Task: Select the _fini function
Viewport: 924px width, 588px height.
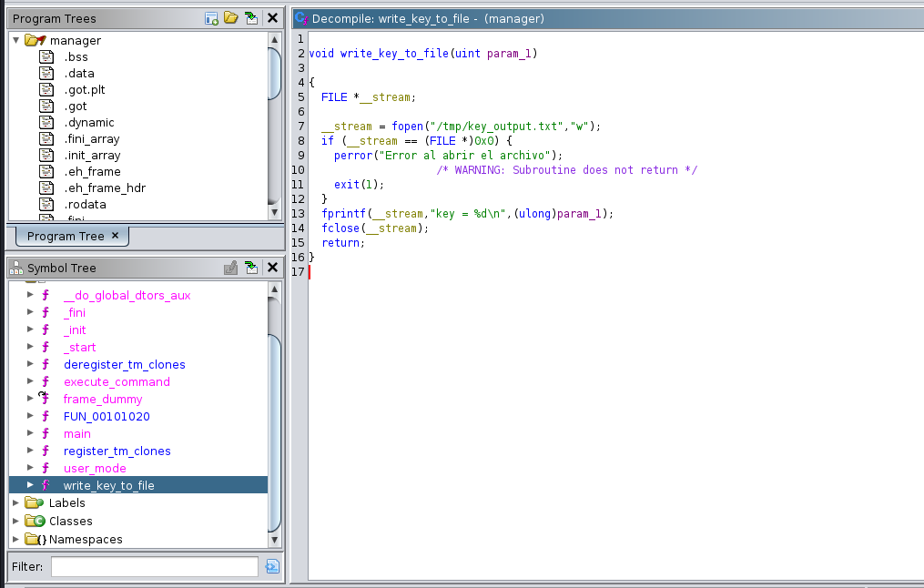Action: (x=75, y=312)
